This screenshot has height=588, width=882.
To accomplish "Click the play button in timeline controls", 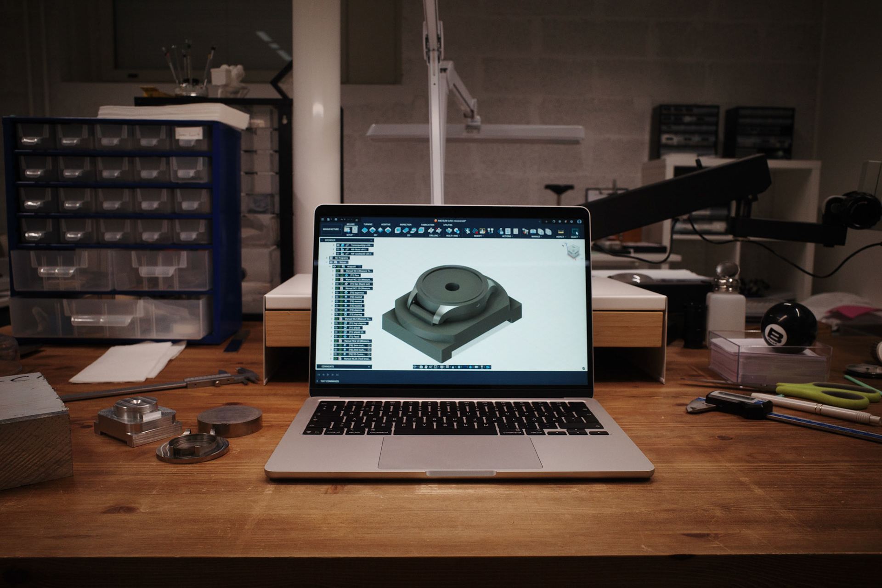I will coord(328,375).
